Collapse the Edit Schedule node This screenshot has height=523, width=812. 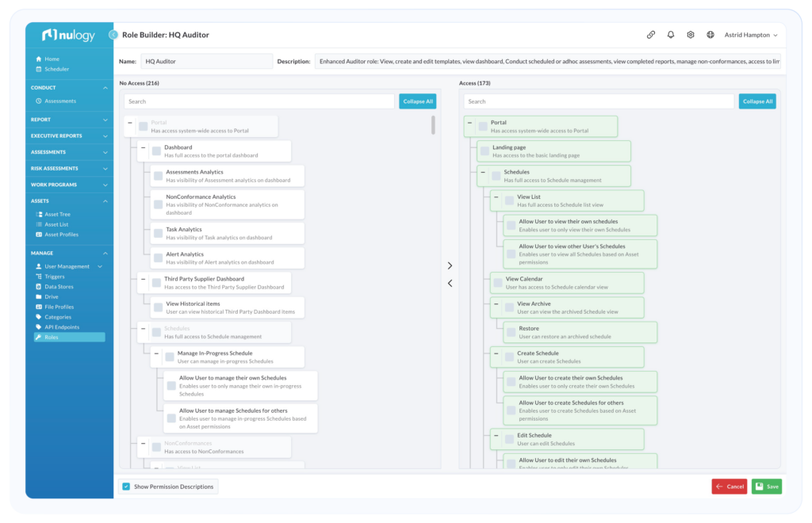(496, 436)
